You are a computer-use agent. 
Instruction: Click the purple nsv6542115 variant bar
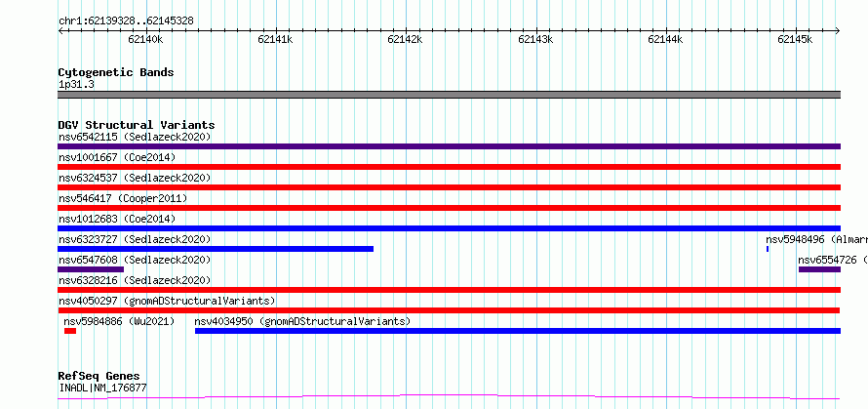pos(449,146)
